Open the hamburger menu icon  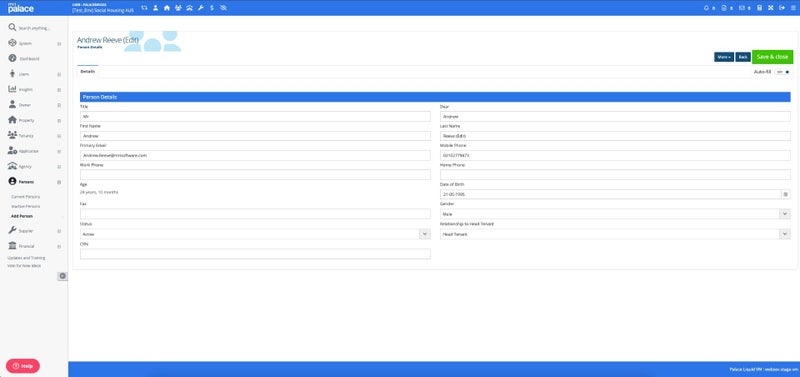793,8
